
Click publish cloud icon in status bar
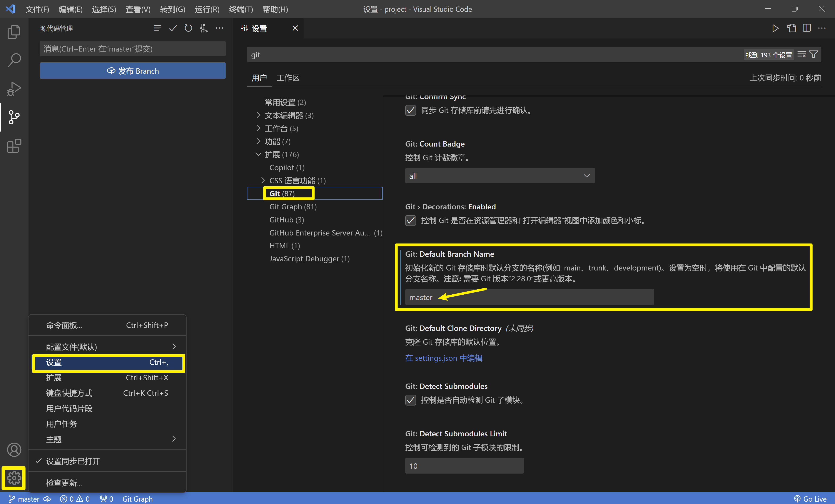(47, 499)
